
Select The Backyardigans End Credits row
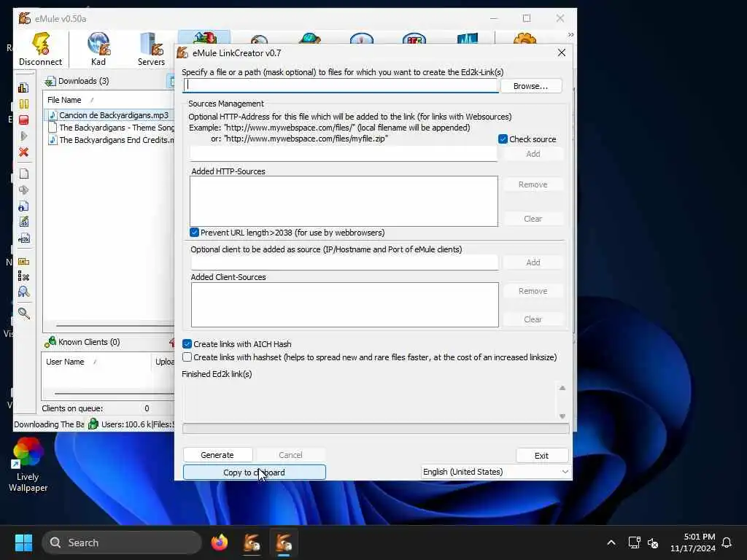pos(111,140)
